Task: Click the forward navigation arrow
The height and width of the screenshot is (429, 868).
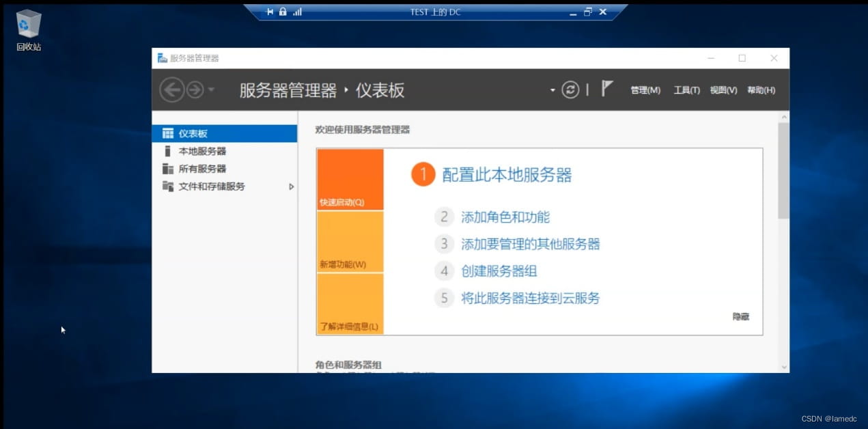Action: coord(195,89)
